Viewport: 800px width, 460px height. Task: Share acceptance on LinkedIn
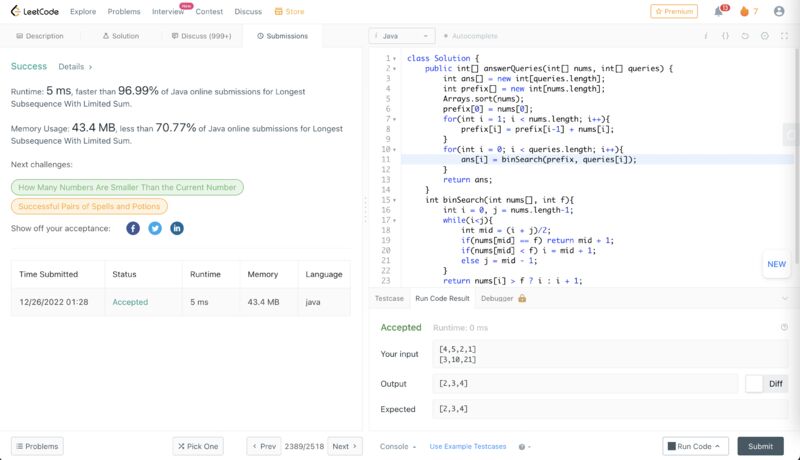click(177, 228)
